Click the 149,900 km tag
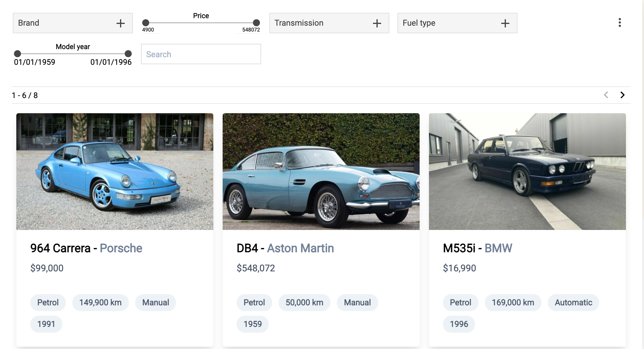Viewport: 644px width, 349px height. 101,303
